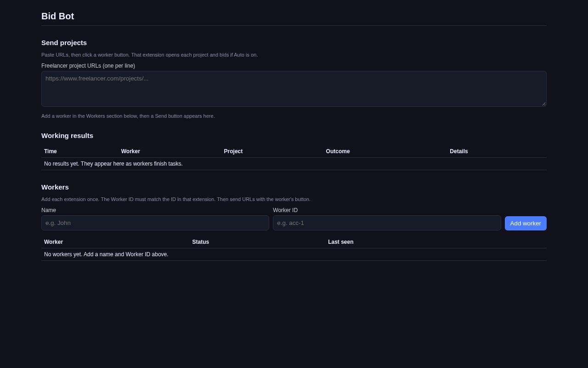Click the Worker ID input field
Image resolution: width=588 pixels, height=368 pixels.
[387, 223]
